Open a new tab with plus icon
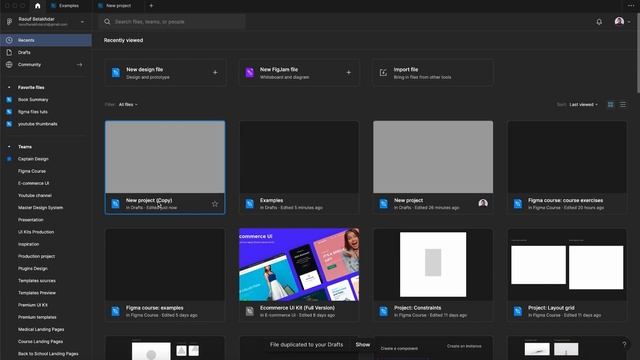 tap(151, 6)
